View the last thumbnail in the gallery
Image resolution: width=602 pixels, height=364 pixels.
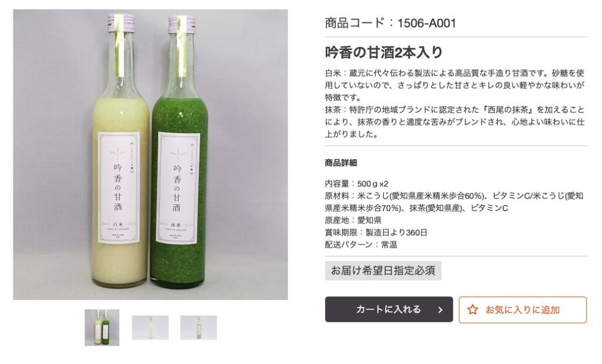[x=199, y=328]
